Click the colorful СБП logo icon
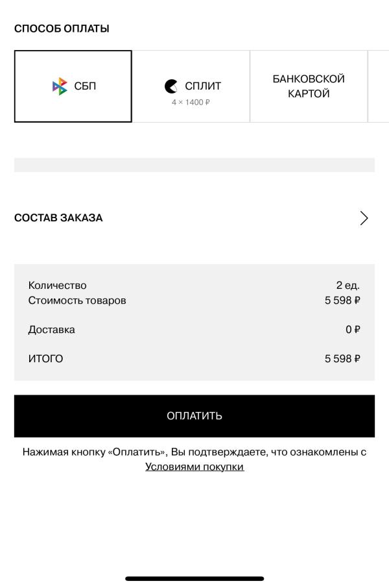This screenshot has width=389, height=588. [60, 86]
